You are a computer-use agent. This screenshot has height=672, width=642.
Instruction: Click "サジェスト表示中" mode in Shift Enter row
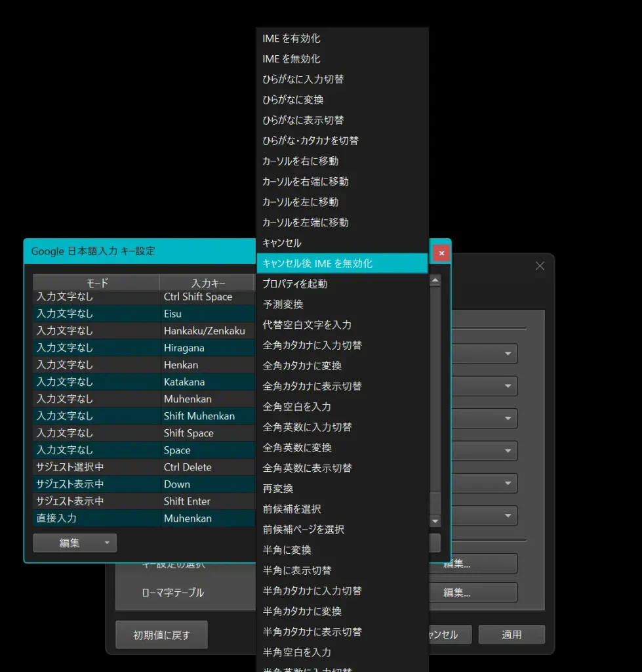point(97,501)
